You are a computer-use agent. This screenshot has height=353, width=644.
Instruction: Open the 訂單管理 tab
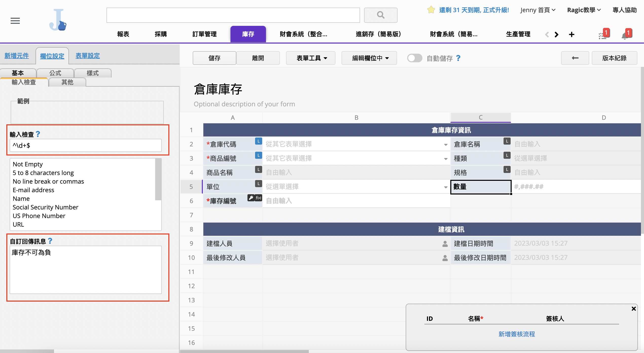click(204, 34)
